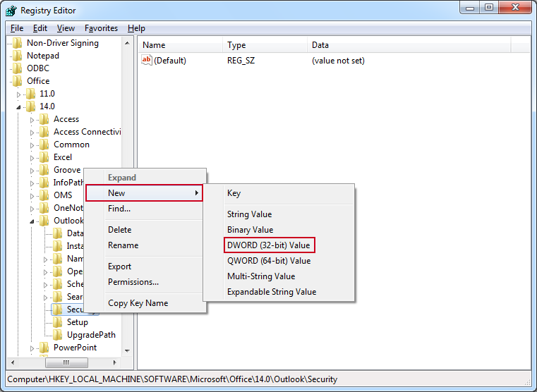The image size is (537, 392).
Task: Click Rename in the context menu
Action: point(123,245)
